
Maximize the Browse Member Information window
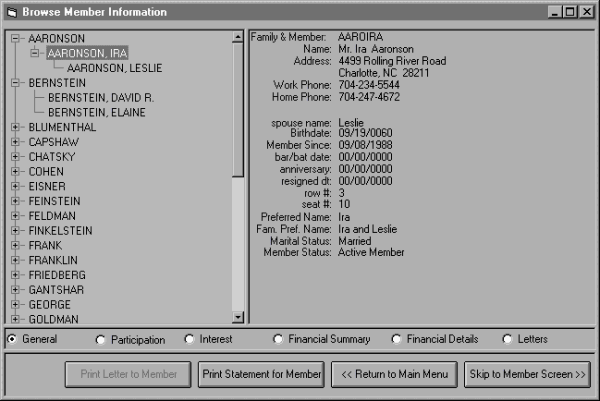pos(570,12)
